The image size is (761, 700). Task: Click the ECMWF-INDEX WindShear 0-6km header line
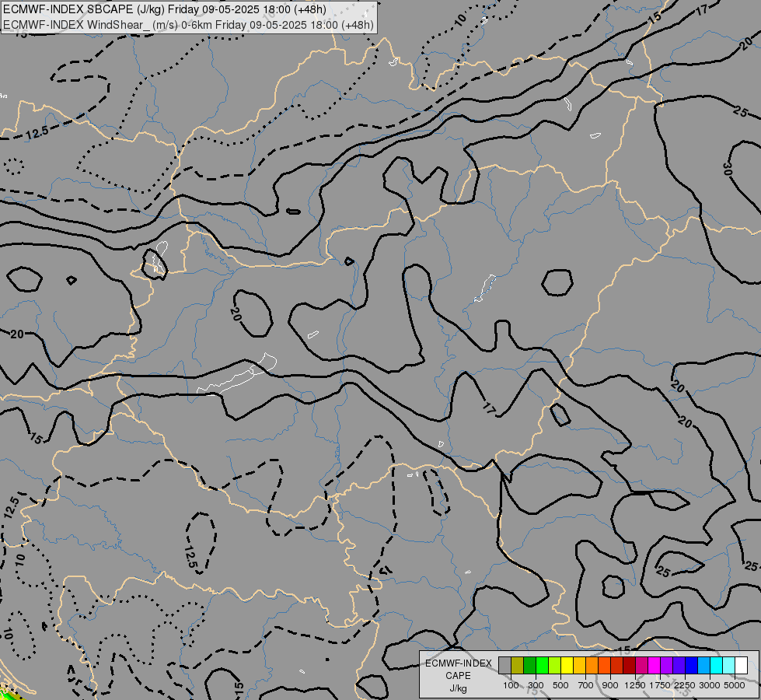188,25
